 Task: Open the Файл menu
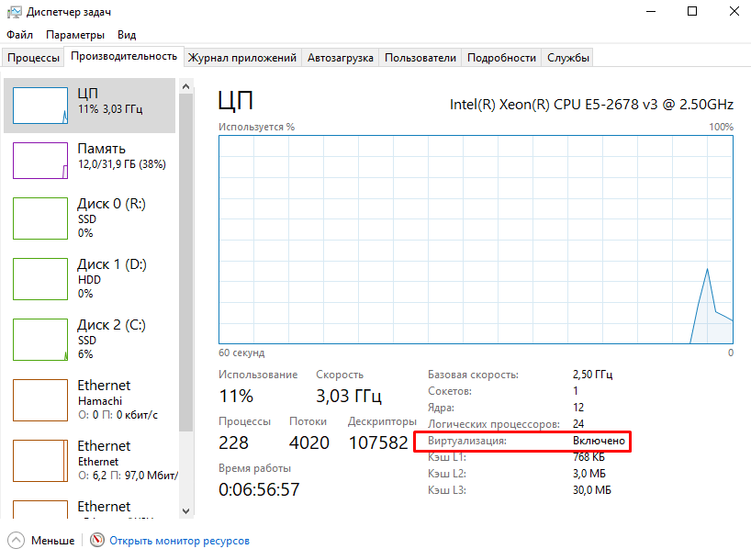click(x=19, y=35)
